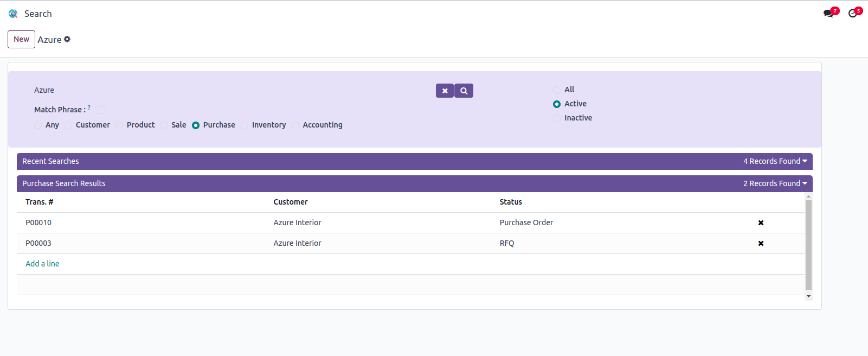
Task: Choose the Inactive status radio button
Action: [x=557, y=118]
